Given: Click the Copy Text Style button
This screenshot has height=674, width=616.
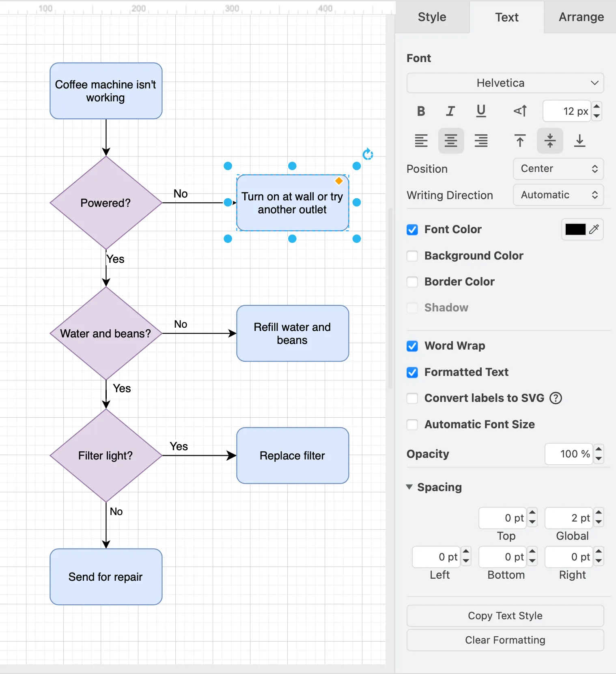Looking at the screenshot, I should pos(505,616).
